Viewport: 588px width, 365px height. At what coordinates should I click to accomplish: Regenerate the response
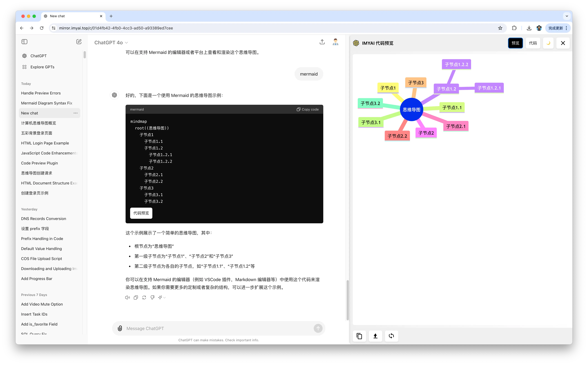click(x=144, y=297)
